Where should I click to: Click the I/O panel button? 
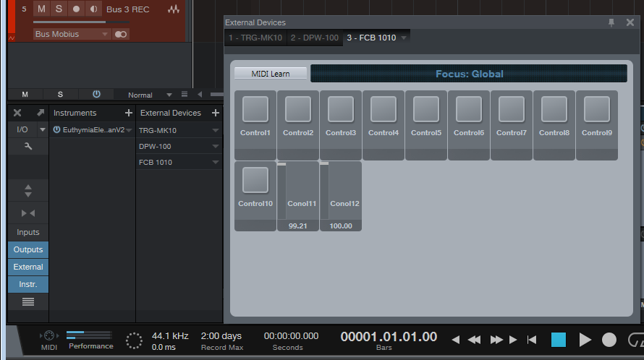point(22,129)
